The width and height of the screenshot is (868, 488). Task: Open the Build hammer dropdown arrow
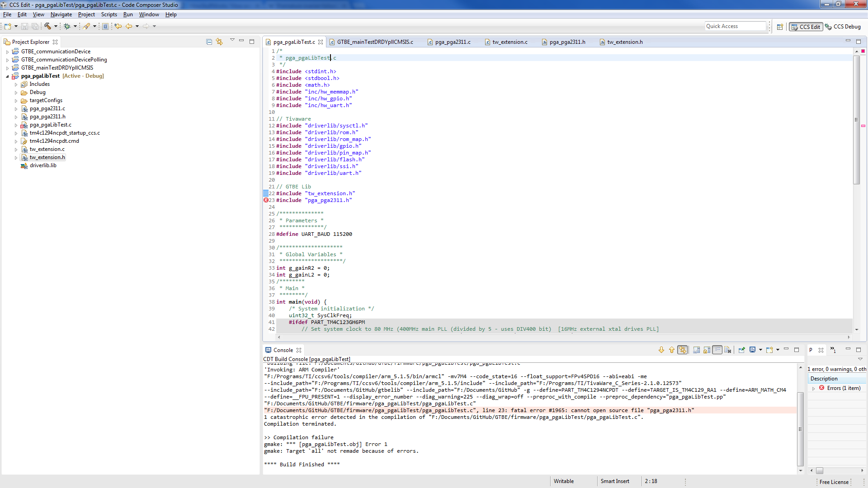(x=56, y=26)
